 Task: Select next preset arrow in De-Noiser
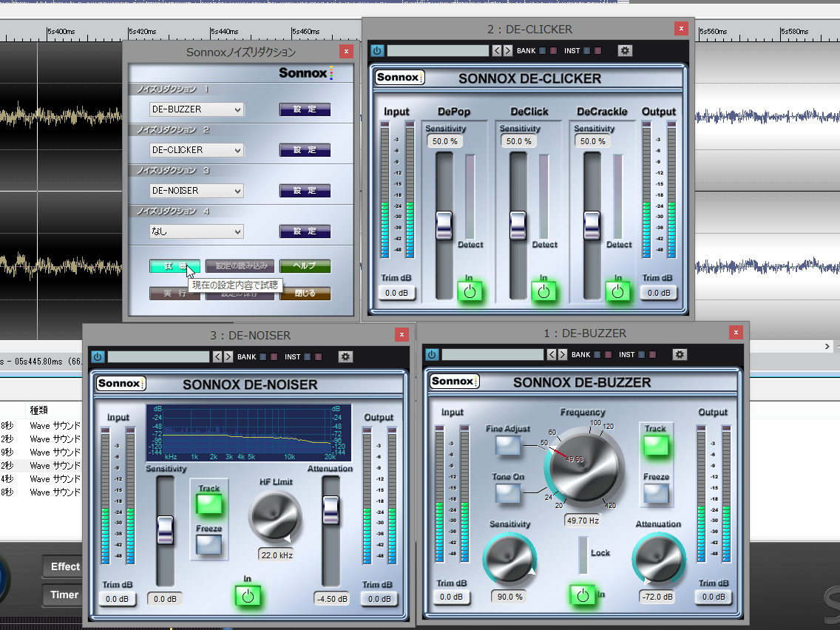(x=228, y=357)
